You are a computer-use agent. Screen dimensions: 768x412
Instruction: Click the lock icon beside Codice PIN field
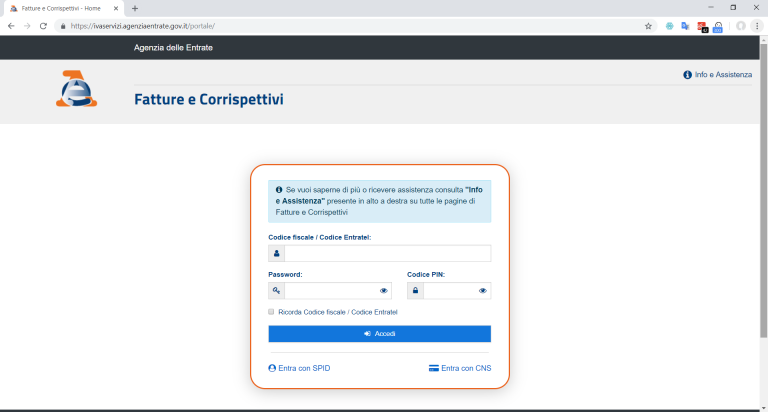tap(415, 291)
